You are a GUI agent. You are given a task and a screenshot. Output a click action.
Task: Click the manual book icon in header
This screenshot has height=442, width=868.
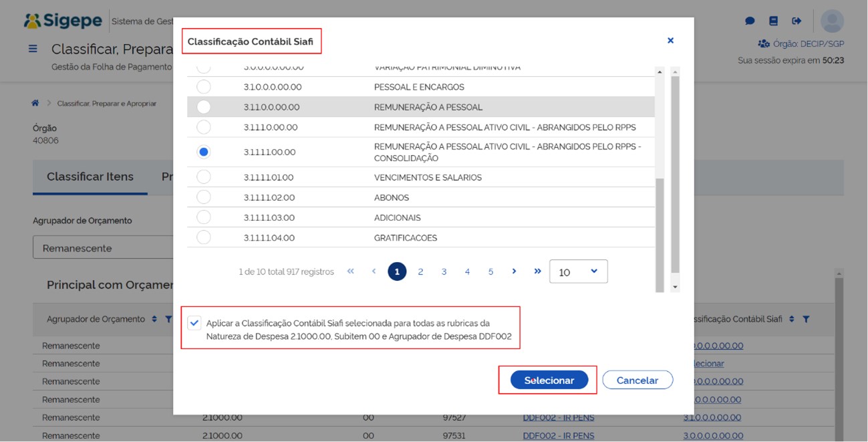click(773, 21)
